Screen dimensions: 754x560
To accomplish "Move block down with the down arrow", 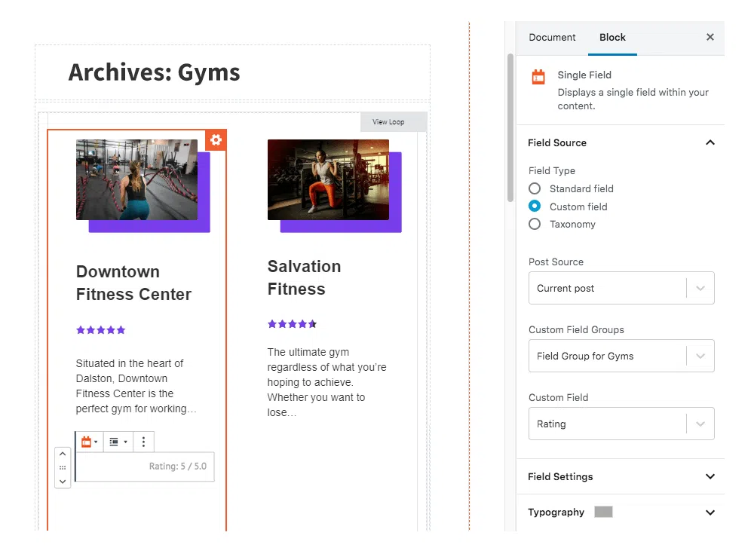I will point(63,481).
